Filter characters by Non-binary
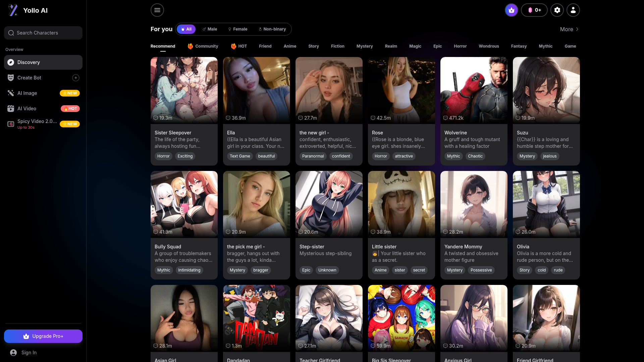The height and width of the screenshot is (362, 644). [272, 29]
